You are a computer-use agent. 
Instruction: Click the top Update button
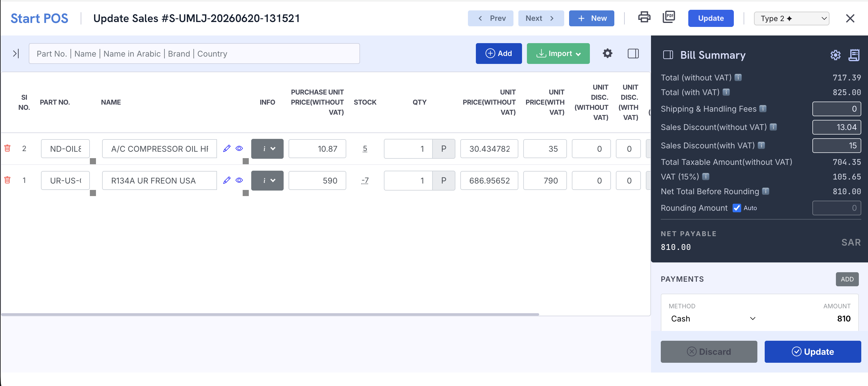(x=711, y=18)
